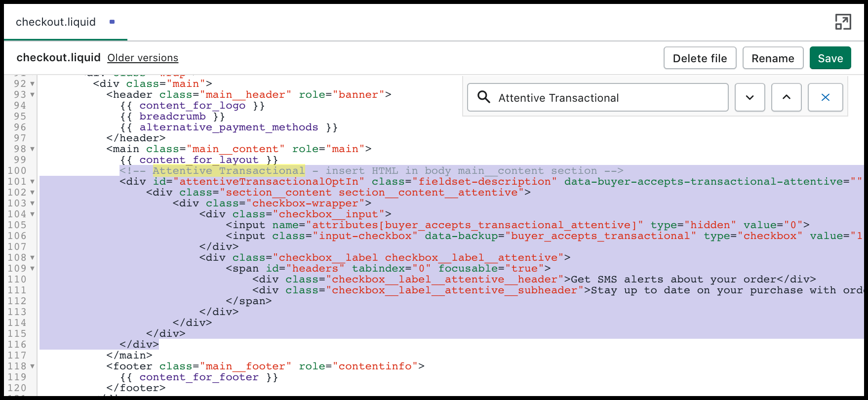This screenshot has height=400, width=868.
Task: Click the magnifier icon in search box
Action: point(484,97)
